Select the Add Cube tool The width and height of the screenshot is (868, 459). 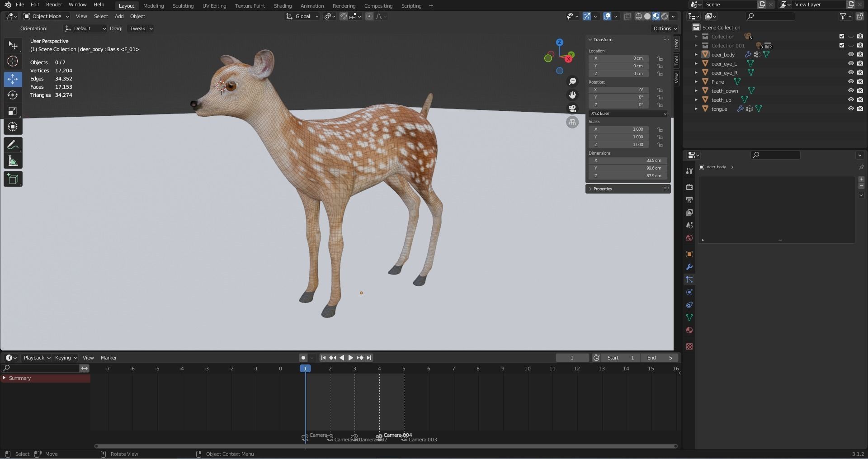[13, 179]
